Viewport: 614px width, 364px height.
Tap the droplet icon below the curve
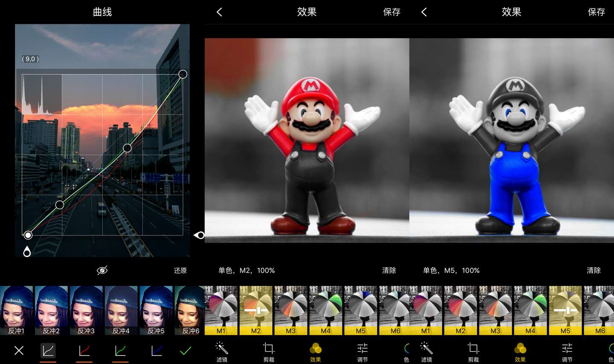27,252
